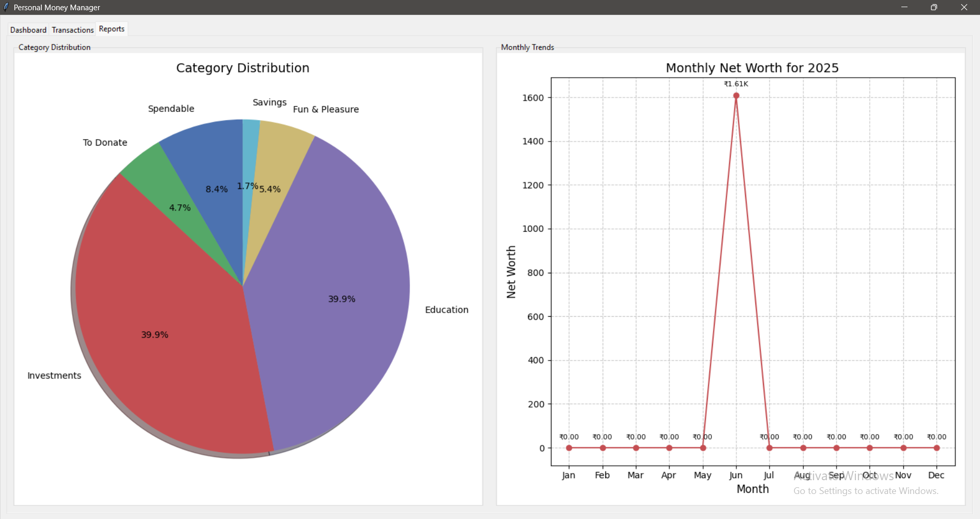
Task: Click the Investments label text
Action: pyautogui.click(x=54, y=375)
